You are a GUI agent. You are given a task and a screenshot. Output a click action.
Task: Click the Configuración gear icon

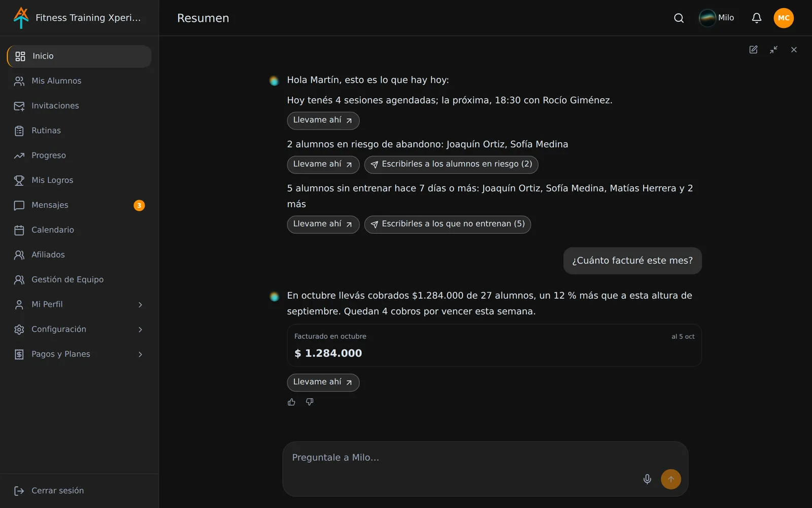[19, 330]
